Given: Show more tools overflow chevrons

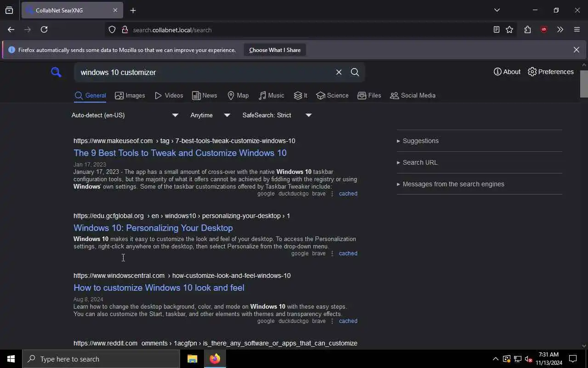Looking at the screenshot, I should pyautogui.click(x=560, y=30).
